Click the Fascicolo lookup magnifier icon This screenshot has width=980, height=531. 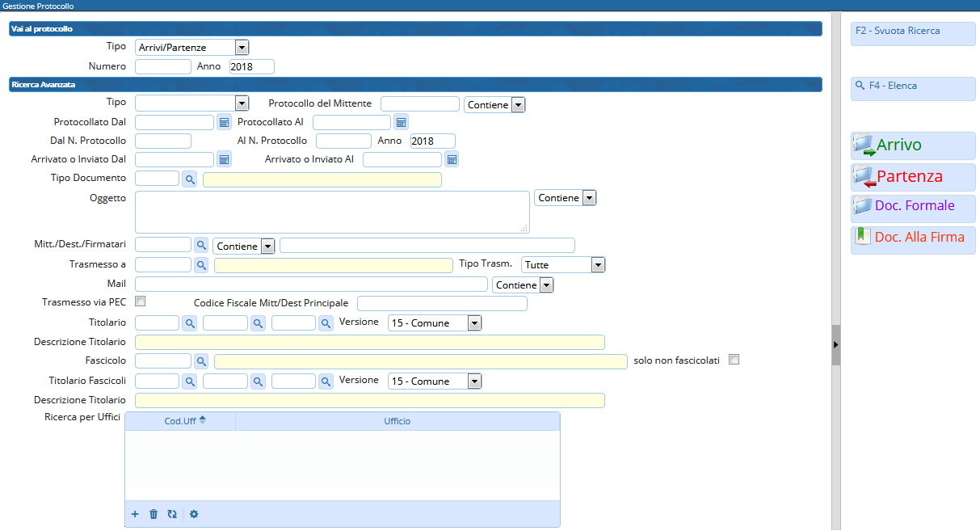coord(201,361)
